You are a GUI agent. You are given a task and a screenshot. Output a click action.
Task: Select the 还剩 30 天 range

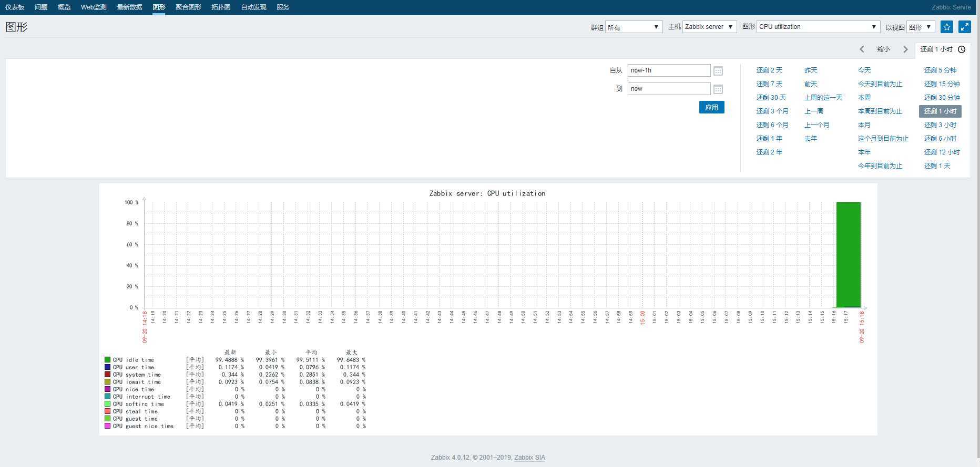click(771, 98)
